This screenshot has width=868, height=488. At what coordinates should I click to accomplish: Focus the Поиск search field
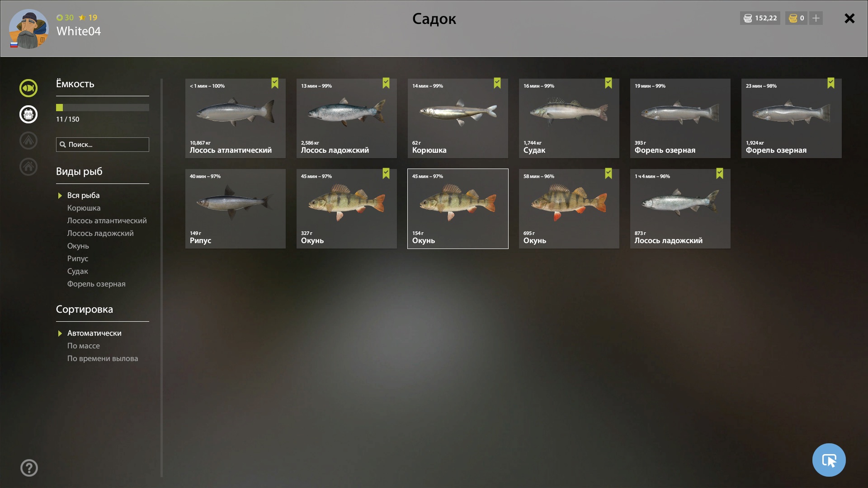tap(103, 145)
